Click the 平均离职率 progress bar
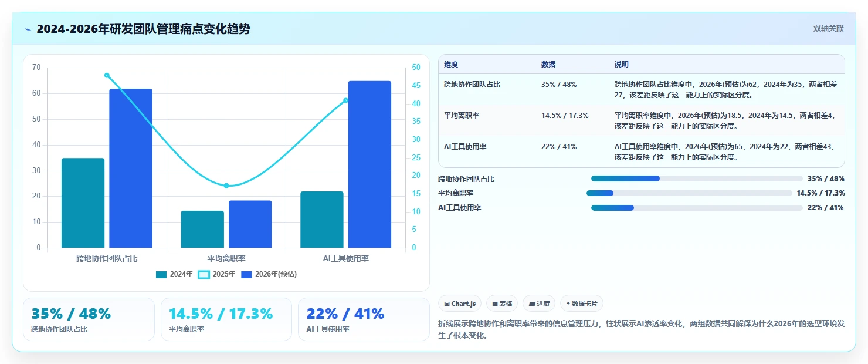 (x=689, y=193)
